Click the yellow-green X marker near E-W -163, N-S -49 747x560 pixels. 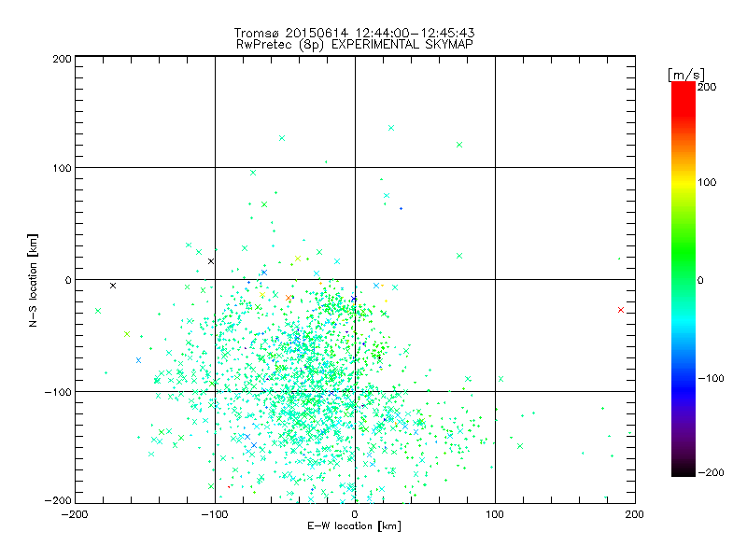point(127,334)
